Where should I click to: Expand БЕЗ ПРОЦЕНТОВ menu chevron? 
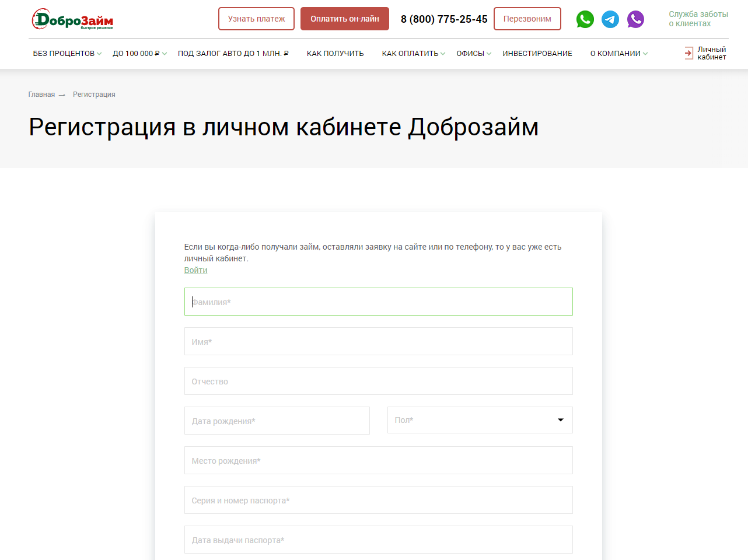(99, 54)
